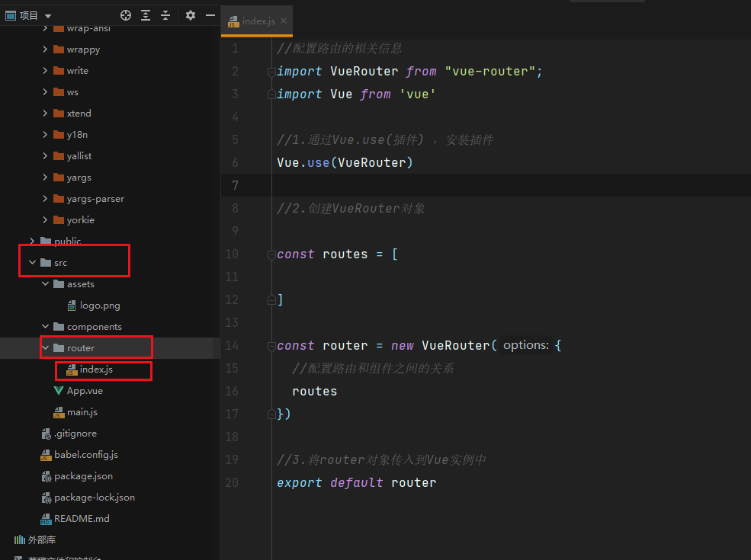Fold the import block at line 2
The image size is (751, 560).
271,72
